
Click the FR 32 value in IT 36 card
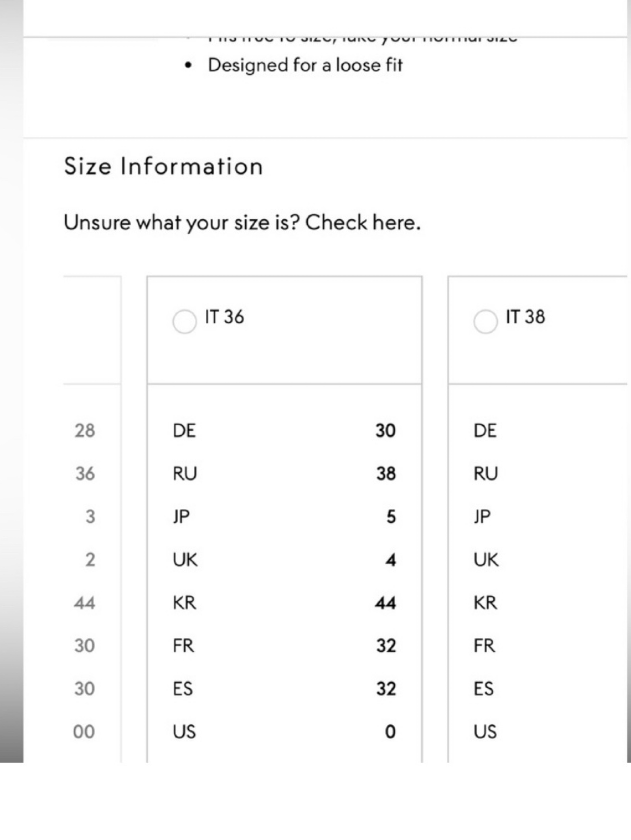pyautogui.click(x=387, y=646)
